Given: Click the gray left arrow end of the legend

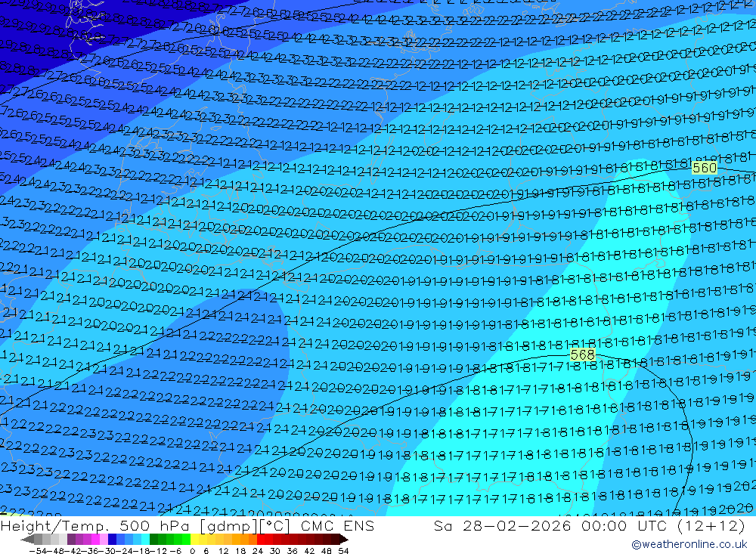Looking at the screenshot, I should [27, 540].
